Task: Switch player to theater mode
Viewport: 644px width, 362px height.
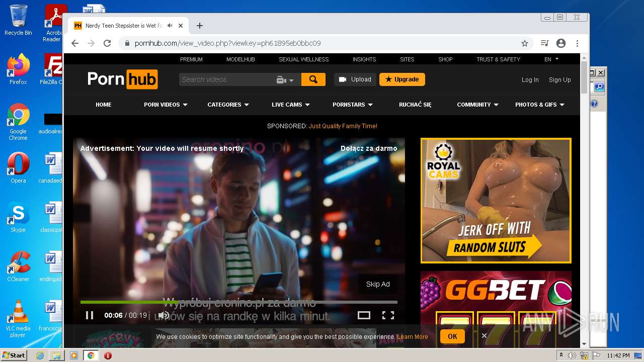Action: click(364, 315)
